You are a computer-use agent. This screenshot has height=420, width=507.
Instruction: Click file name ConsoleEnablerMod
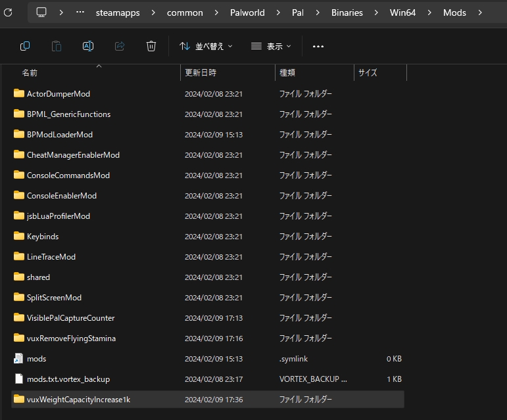click(62, 196)
